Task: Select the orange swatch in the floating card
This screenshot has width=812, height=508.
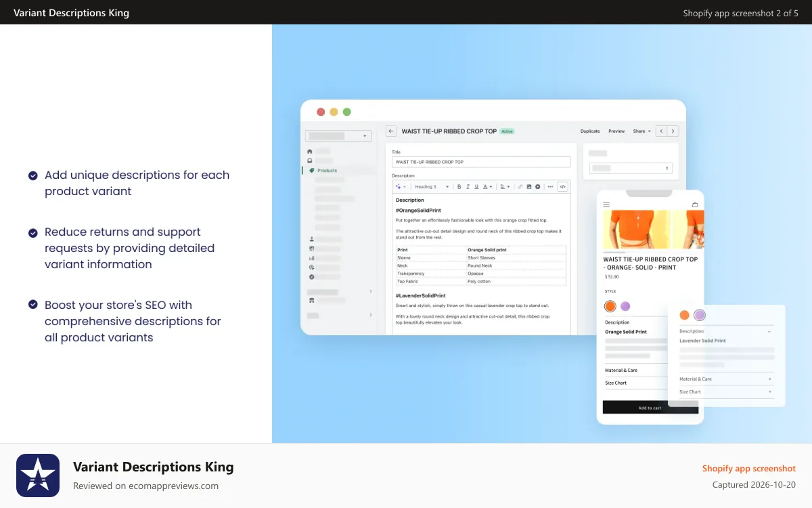Action: (x=684, y=315)
